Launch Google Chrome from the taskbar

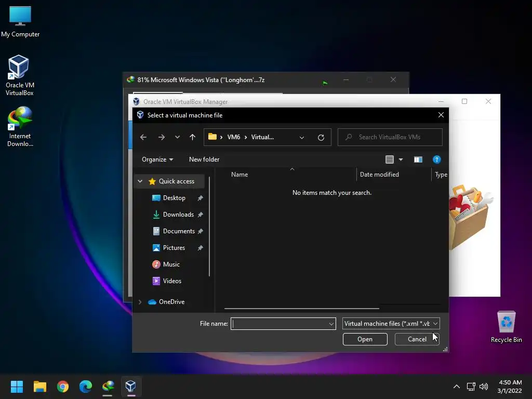[63, 387]
